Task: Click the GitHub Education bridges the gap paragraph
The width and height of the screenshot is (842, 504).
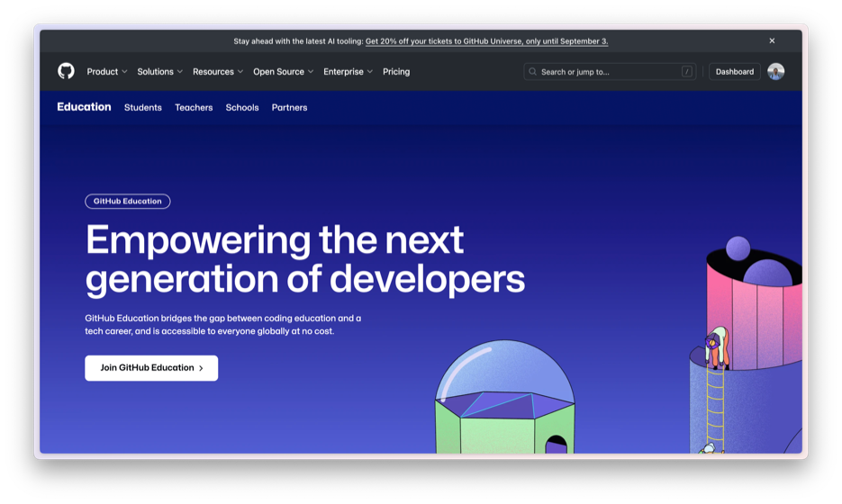Action: click(222, 325)
